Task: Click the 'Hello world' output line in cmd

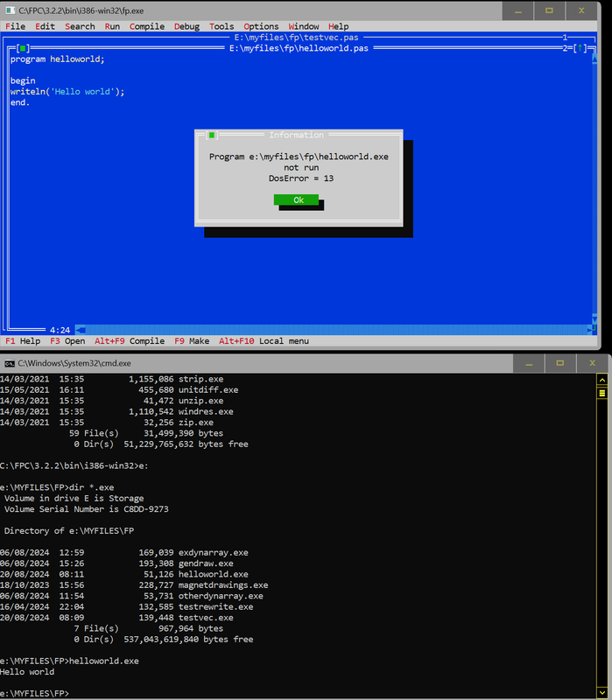Action: coord(27,672)
